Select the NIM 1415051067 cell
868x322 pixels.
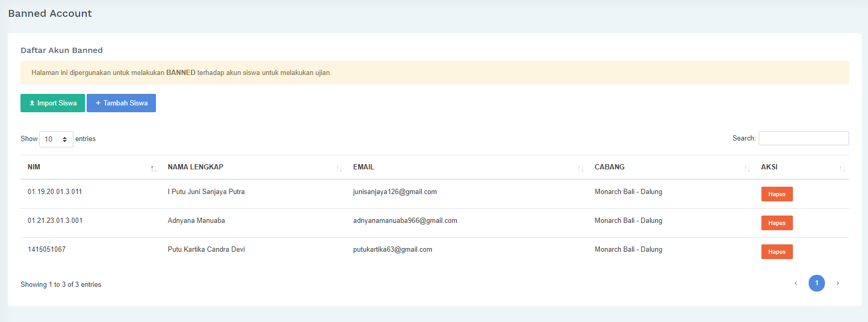click(x=47, y=250)
